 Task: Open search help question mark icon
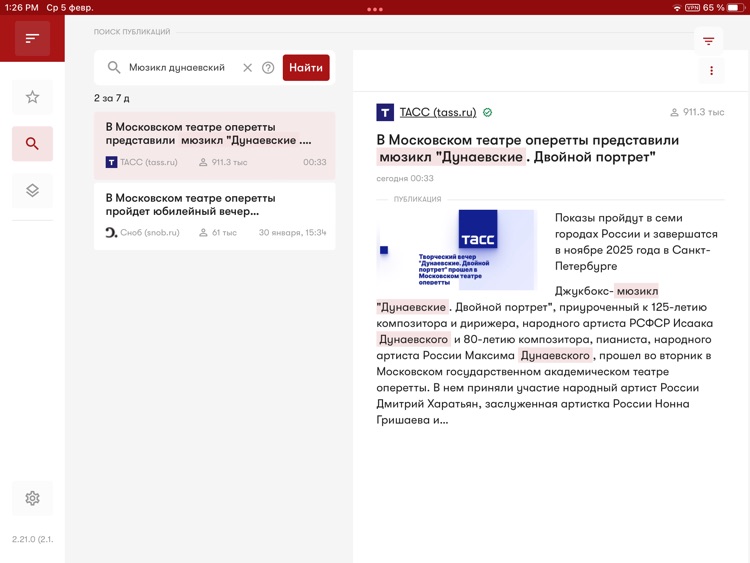[268, 68]
